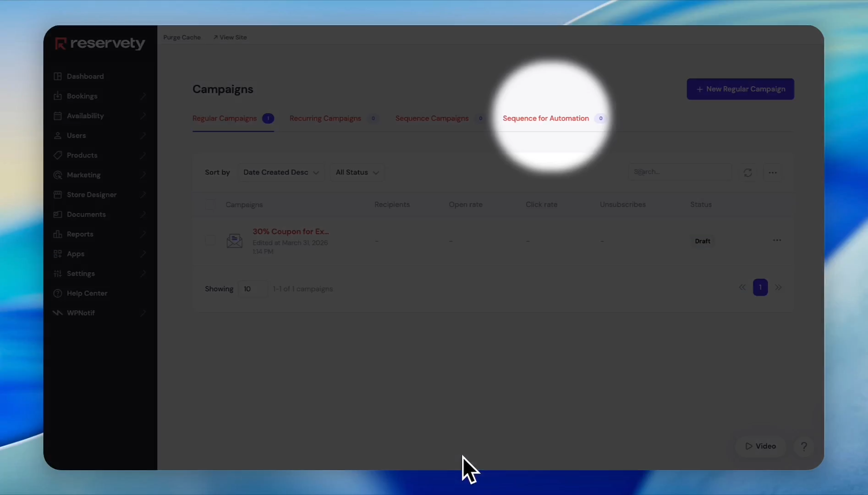This screenshot has width=868, height=495.
Task: Click the Documents sidebar icon
Action: 58,214
